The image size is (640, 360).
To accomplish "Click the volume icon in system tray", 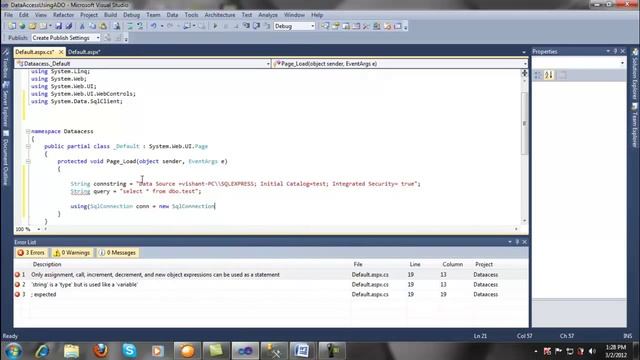I will 592,351.
